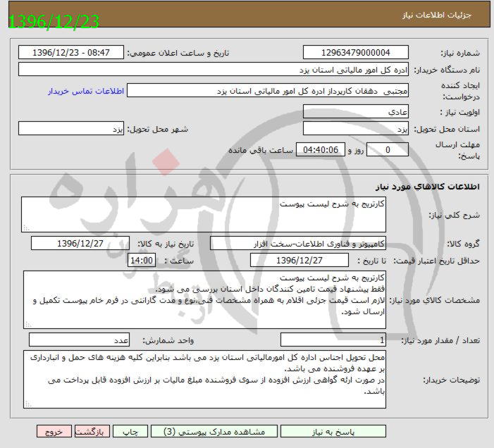The image size is (494, 448).
Task: Click the مشخصات کالای مورد نیاز text area
Action: pos(205,299)
